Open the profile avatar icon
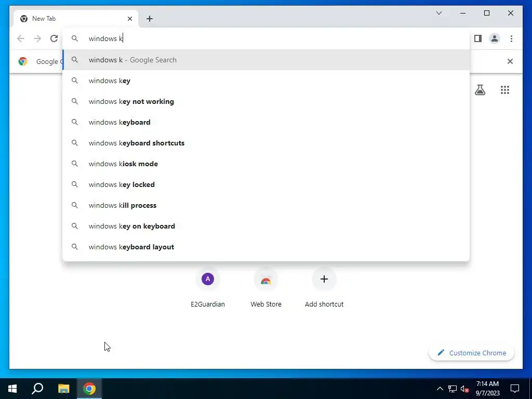This screenshot has height=399, width=532. pos(495,38)
